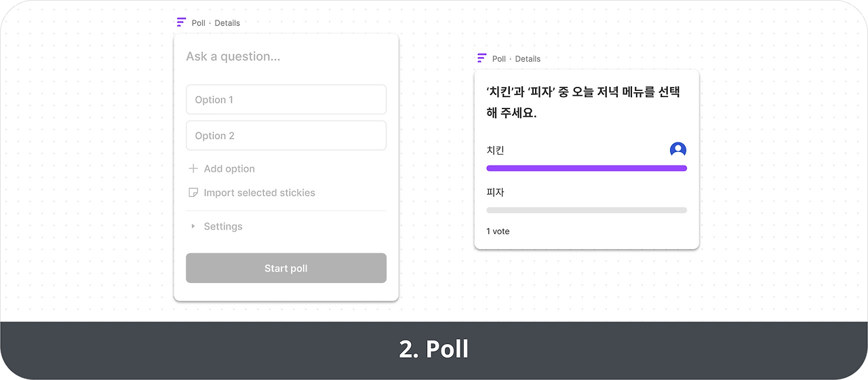Screen dimensions: 868x380
Task: Vote for the 치킨 option
Action: 496,151
